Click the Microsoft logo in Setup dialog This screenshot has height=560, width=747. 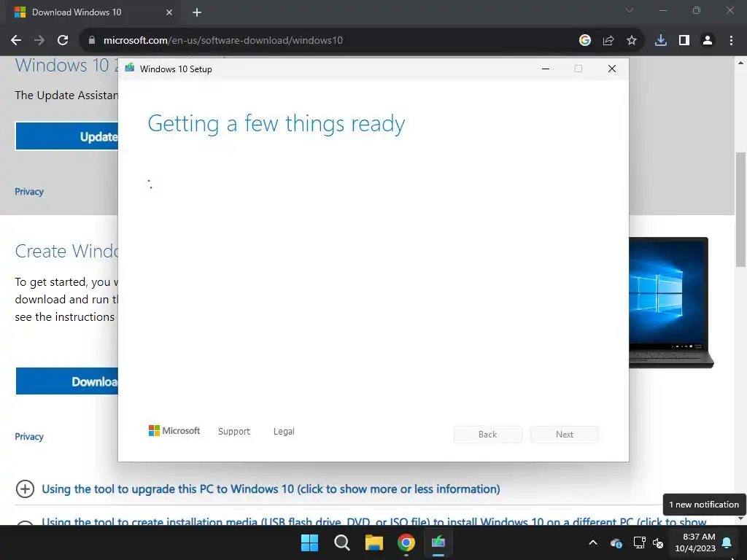pyautogui.click(x=174, y=431)
